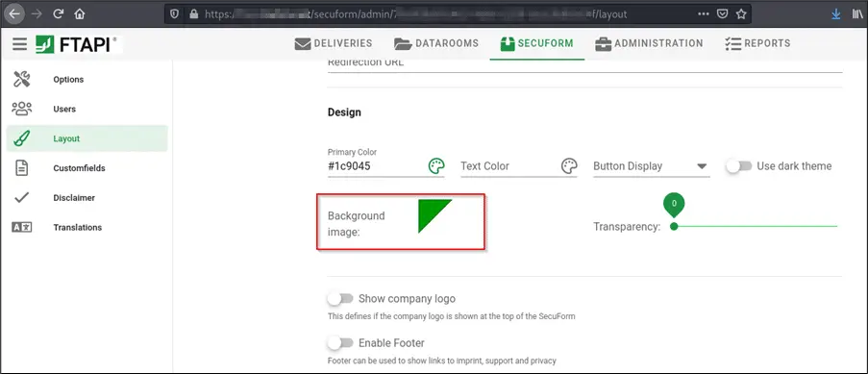Click the Disclaimer checkmark icon
Screen dimensions: 868x374
point(21,197)
